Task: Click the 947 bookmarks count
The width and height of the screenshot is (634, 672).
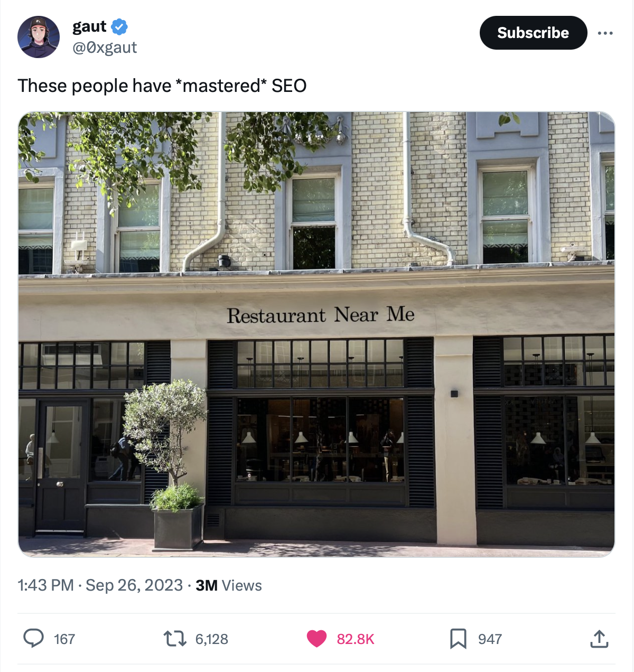Action: pos(490,639)
